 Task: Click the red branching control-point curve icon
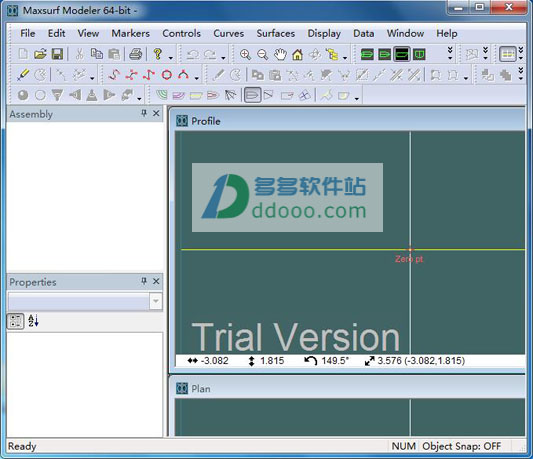pos(132,75)
